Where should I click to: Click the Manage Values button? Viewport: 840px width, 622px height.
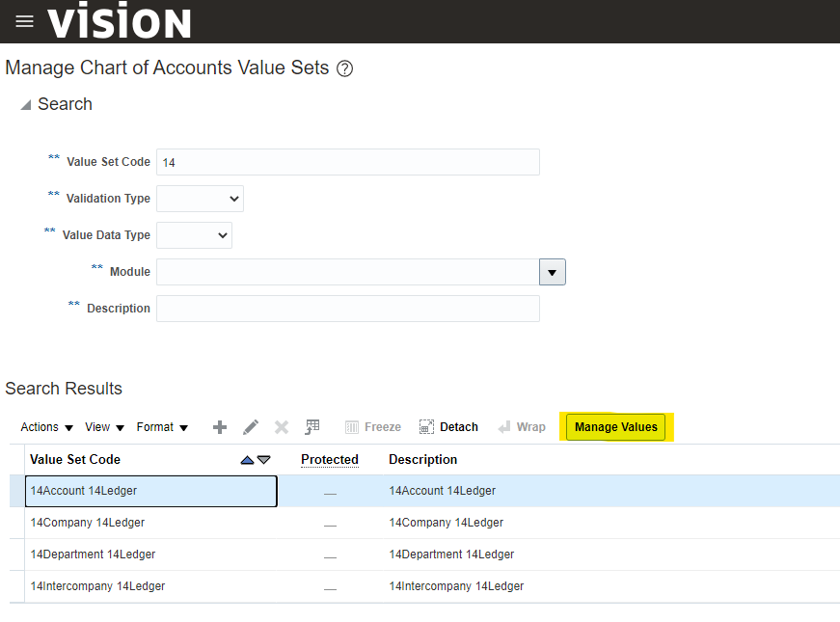[615, 427]
